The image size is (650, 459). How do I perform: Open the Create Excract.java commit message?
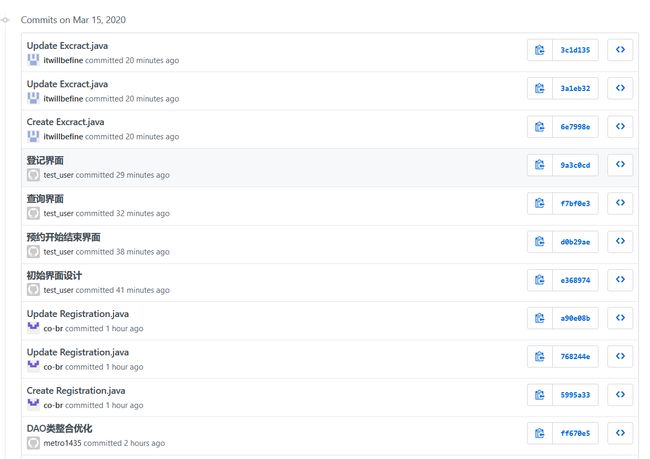(65, 122)
